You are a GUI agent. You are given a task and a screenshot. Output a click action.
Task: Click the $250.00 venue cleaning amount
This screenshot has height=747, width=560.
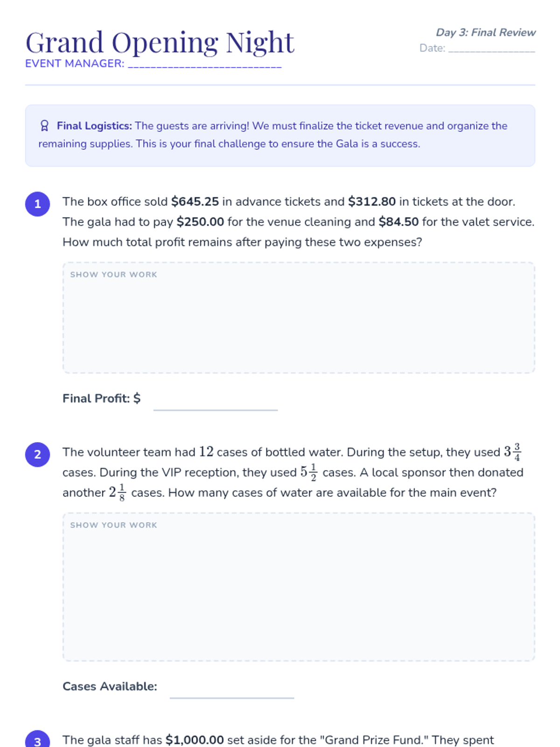coord(200,222)
